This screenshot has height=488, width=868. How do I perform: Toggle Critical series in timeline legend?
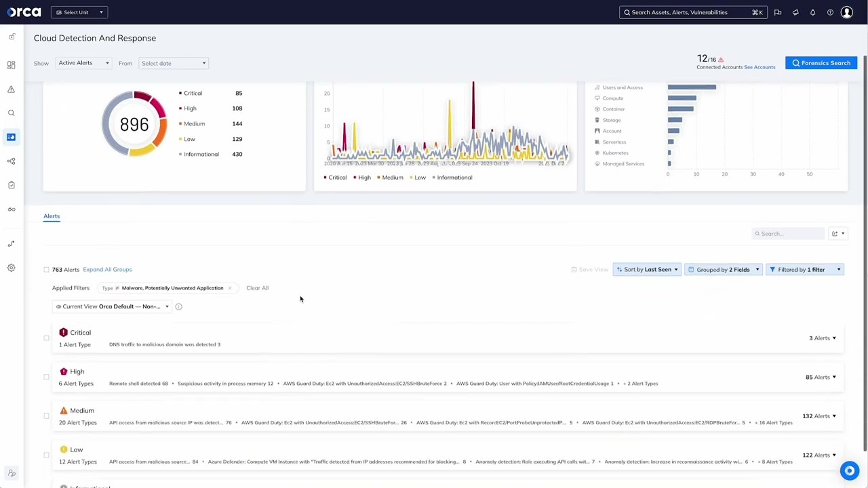pyautogui.click(x=336, y=178)
